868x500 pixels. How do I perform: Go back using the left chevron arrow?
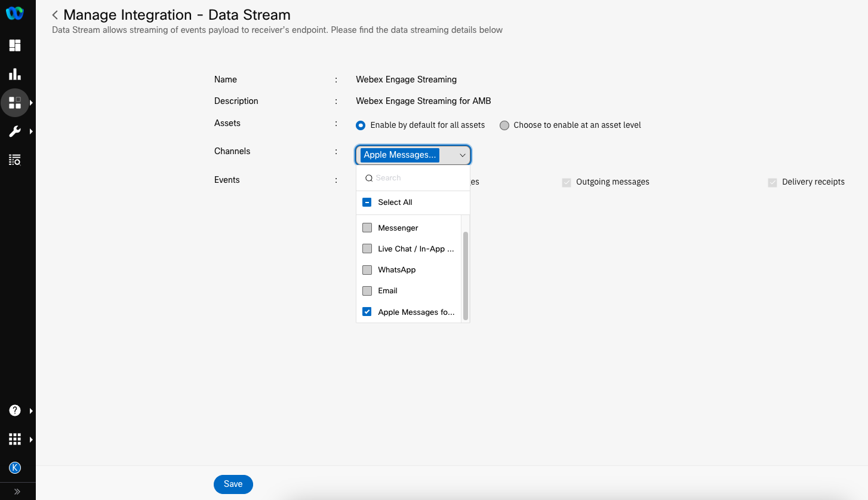tap(55, 15)
